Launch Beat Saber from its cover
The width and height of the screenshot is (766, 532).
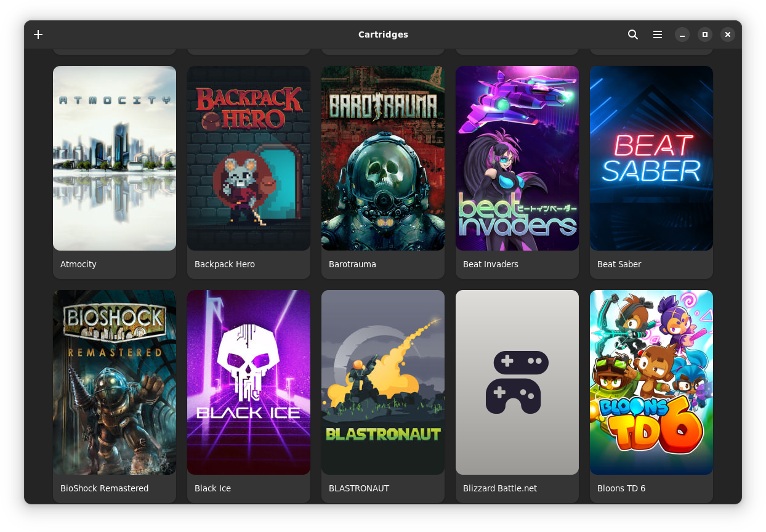(x=651, y=158)
